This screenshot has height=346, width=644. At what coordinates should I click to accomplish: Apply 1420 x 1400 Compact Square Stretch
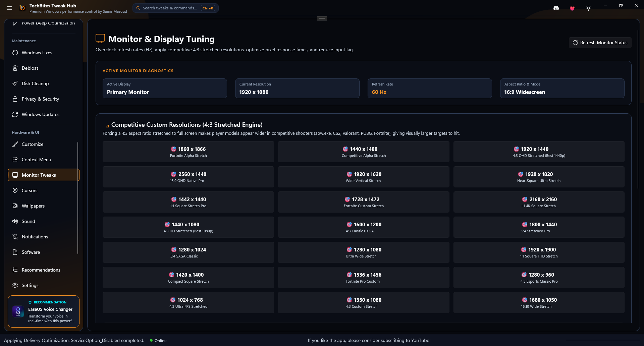tap(188, 278)
